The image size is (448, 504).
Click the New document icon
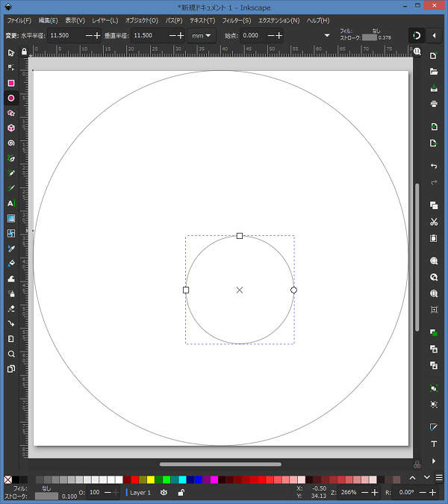434,55
